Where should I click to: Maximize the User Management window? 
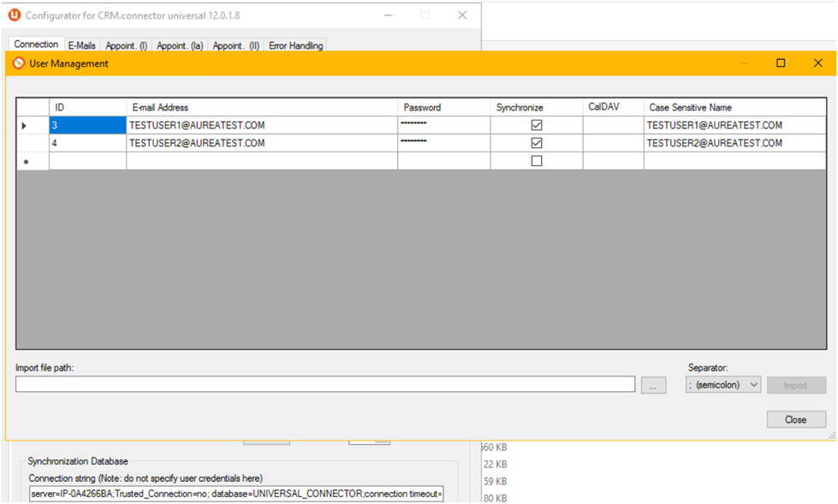point(781,63)
